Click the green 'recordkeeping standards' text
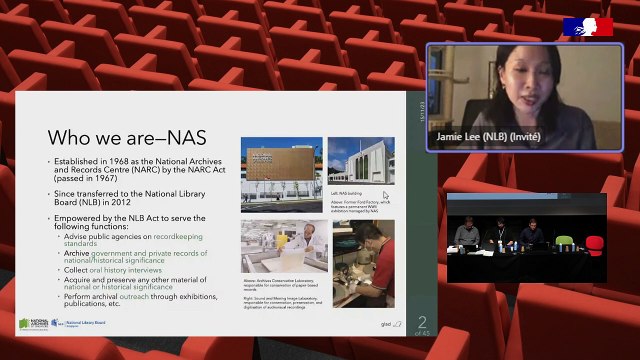Screen dimensions: 640x360 [x=133, y=240]
